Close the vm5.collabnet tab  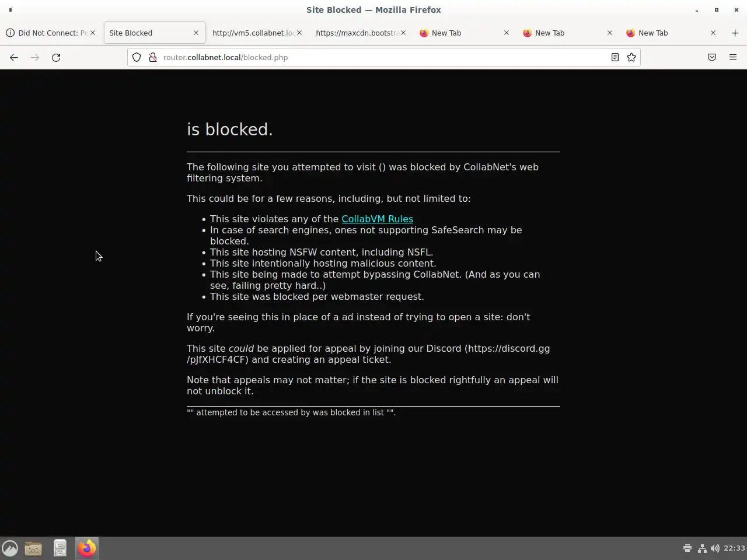tap(299, 33)
